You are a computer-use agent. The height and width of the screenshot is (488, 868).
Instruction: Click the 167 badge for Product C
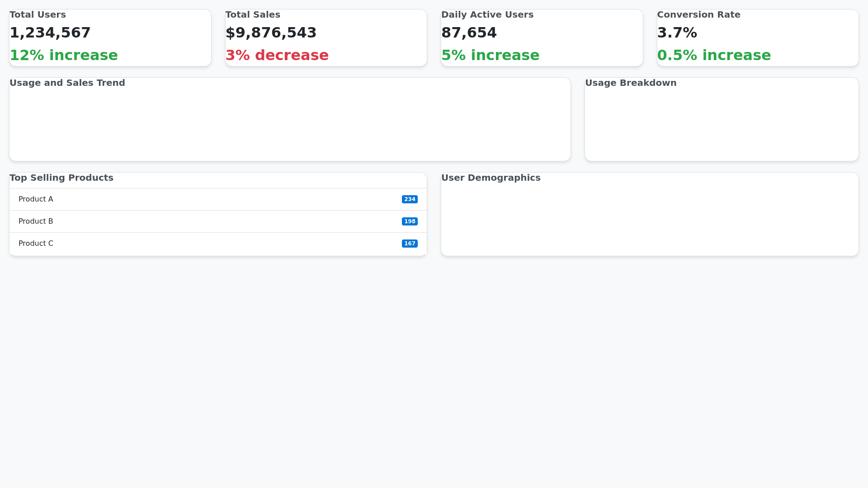(410, 244)
